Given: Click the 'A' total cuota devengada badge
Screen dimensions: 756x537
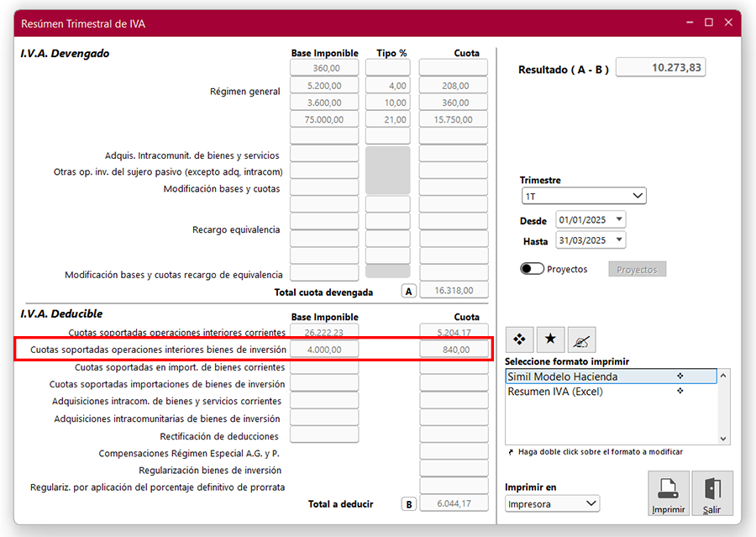Looking at the screenshot, I should pyautogui.click(x=408, y=291).
